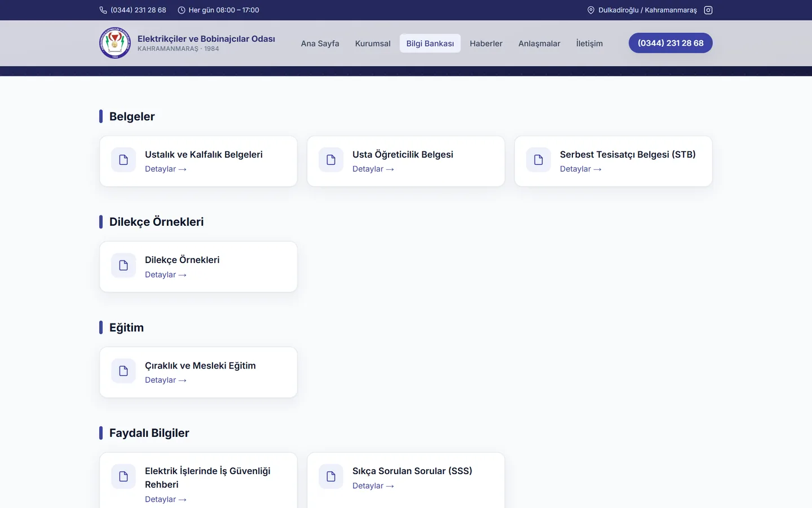Open Detaylar under Elektrik İşlerinde İş Güvenliği Rehberi
Viewport: 812px width, 508px height.
tap(166, 499)
